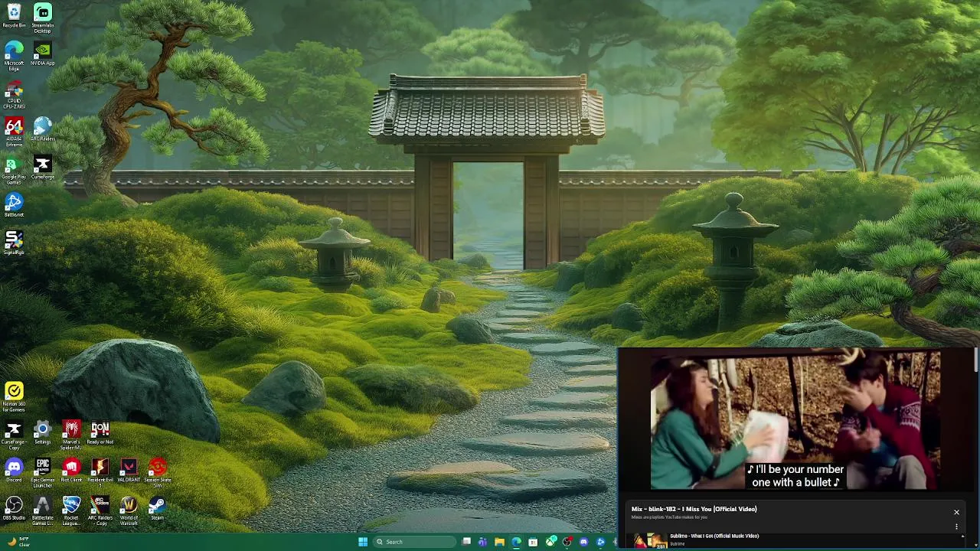Open Session Skate Sim shortcut
This screenshot has height=551, width=980.
click(158, 473)
